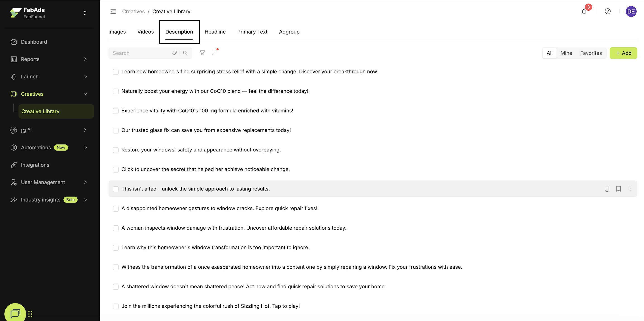Check the 'Naturally boost your energy' description

(x=115, y=91)
